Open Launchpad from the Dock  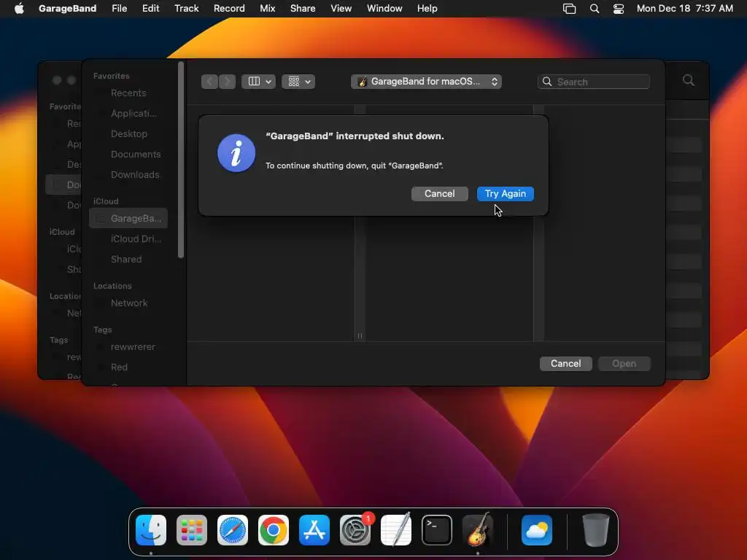point(192,530)
